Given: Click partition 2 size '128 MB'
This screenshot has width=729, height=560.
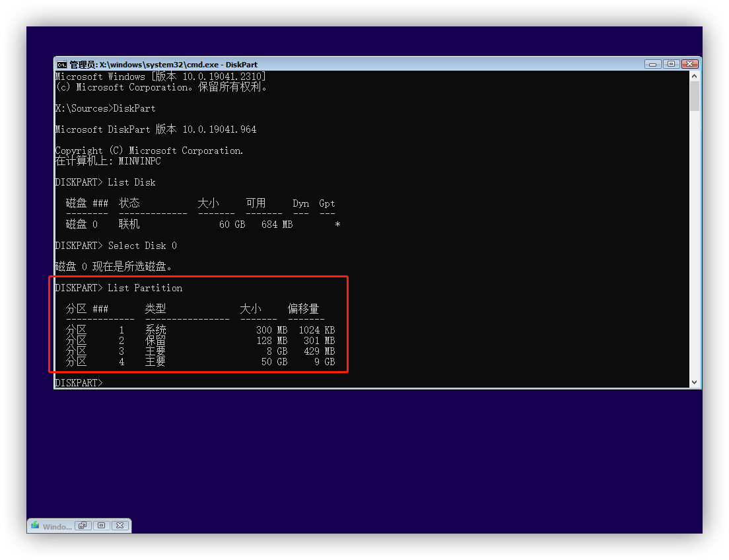Looking at the screenshot, I should pos(272,341).
